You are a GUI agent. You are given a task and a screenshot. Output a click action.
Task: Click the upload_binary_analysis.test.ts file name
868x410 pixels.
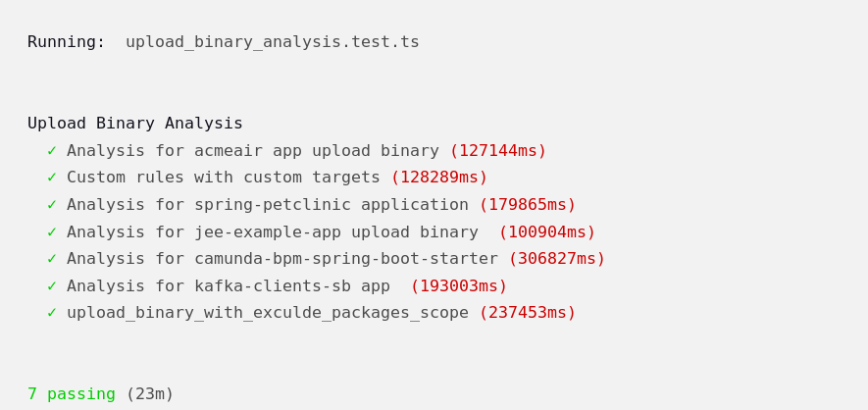tap(272, 42)
